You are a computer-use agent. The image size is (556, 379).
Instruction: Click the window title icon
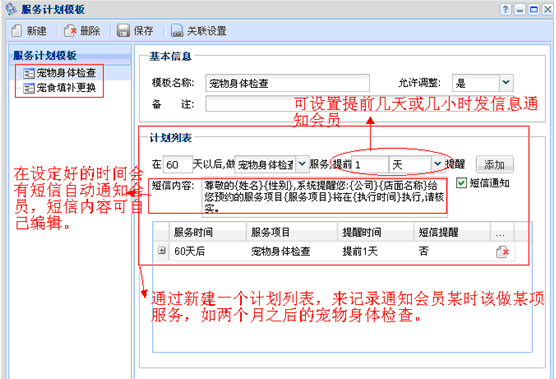click(x=12, y=9)
